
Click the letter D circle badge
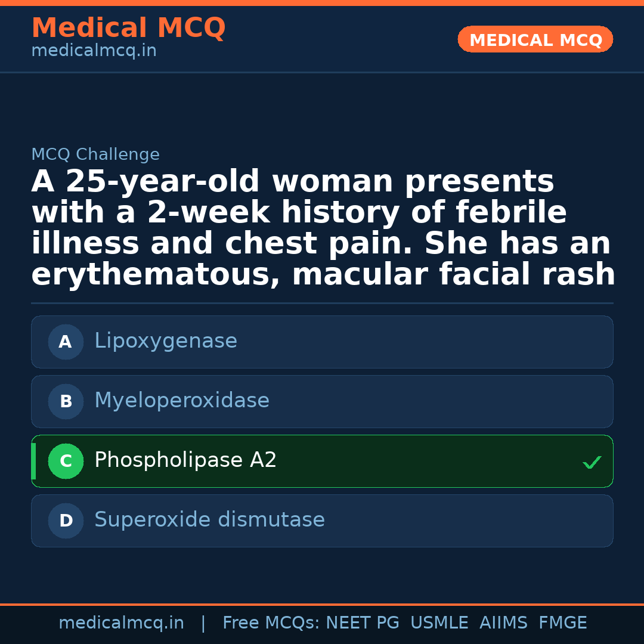66,521
